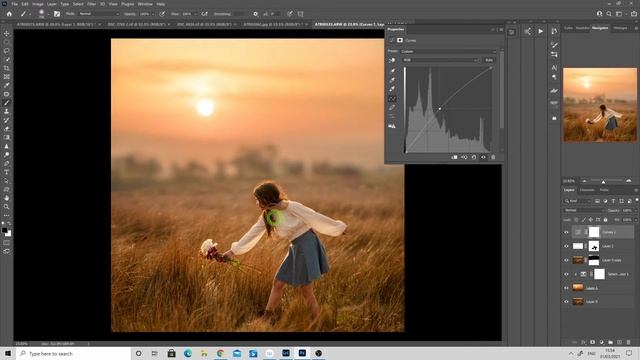Open the Curves Preset dropdown
640x360 pixels.
tap(448, 51)
